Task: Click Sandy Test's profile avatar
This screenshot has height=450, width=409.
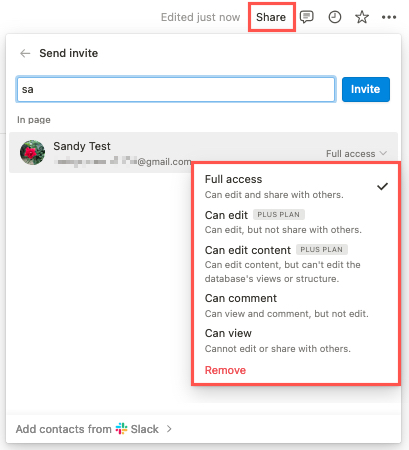Action: point(32,152)
